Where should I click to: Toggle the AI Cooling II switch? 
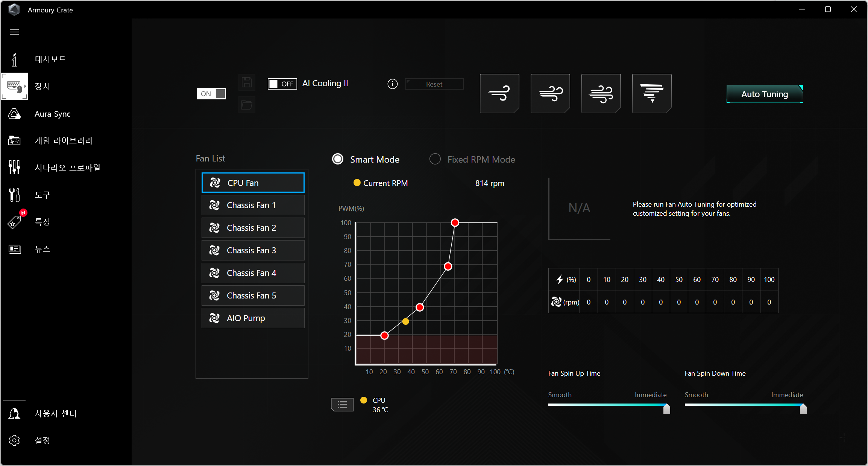pos(282,84)
